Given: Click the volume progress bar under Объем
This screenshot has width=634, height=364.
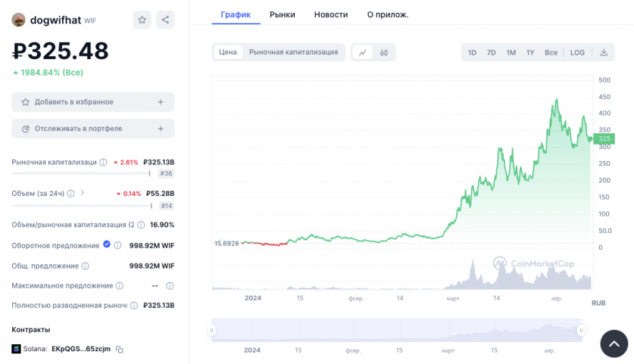Looking at the screenshot, I should [x=82, y=206].
